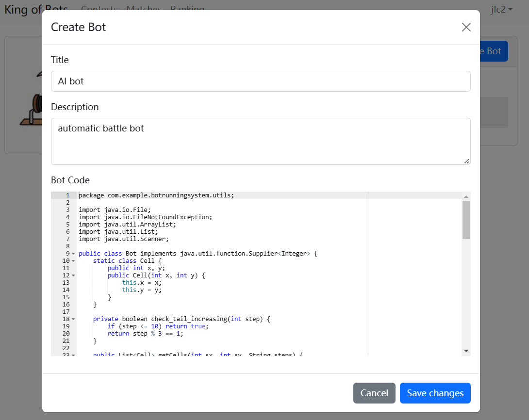Collapse the Bot class fold at line 9

point(72,253)
